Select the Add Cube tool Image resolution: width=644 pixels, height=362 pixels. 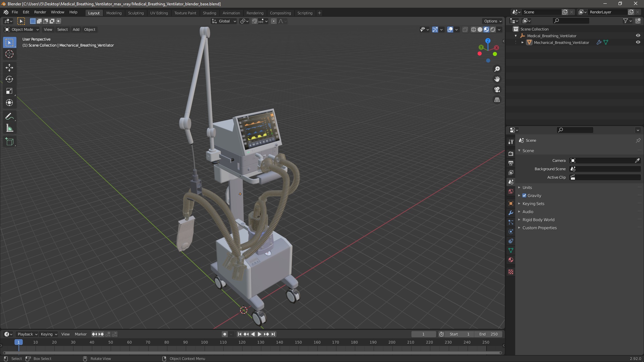coord(9,142)
